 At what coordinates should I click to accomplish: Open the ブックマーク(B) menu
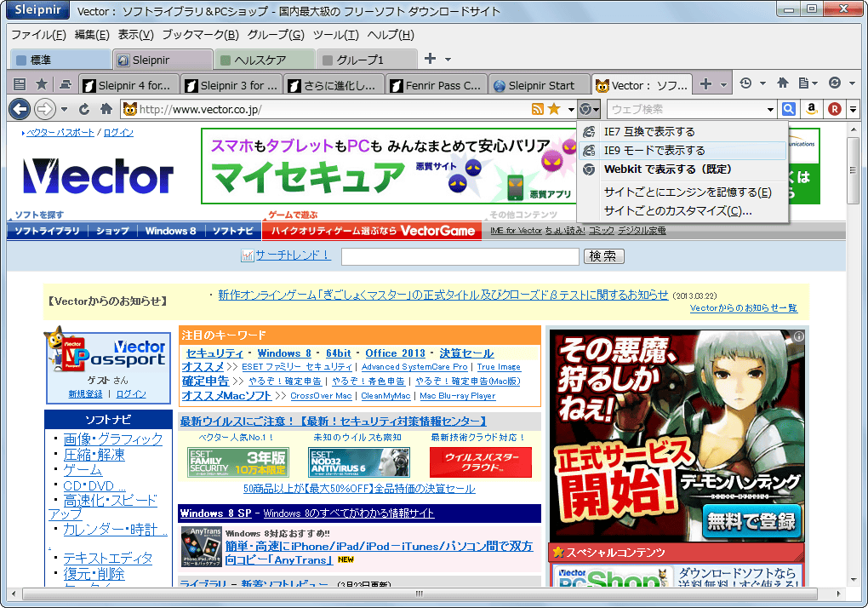coord(200,35)
